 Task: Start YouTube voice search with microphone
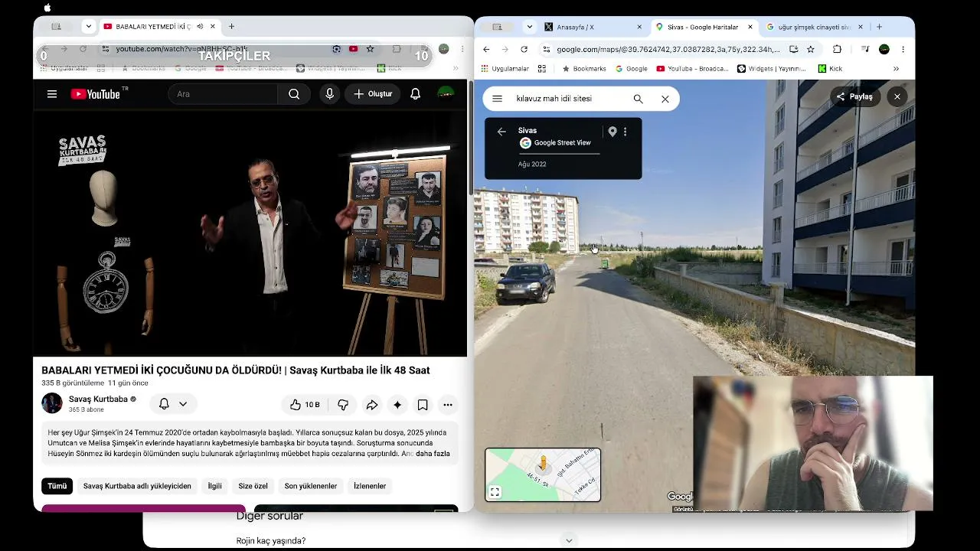330,94
